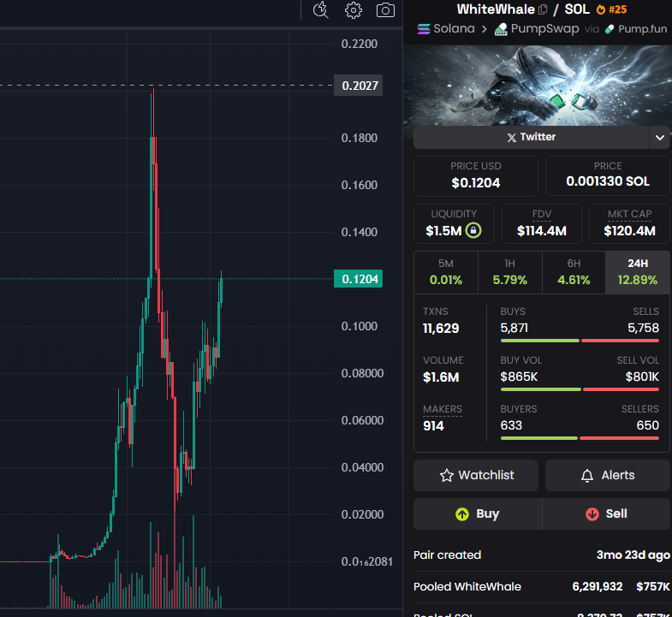The image size is (672, 617).
Task: Click the BUYERS 633 value
Action: tap(511, 425)
